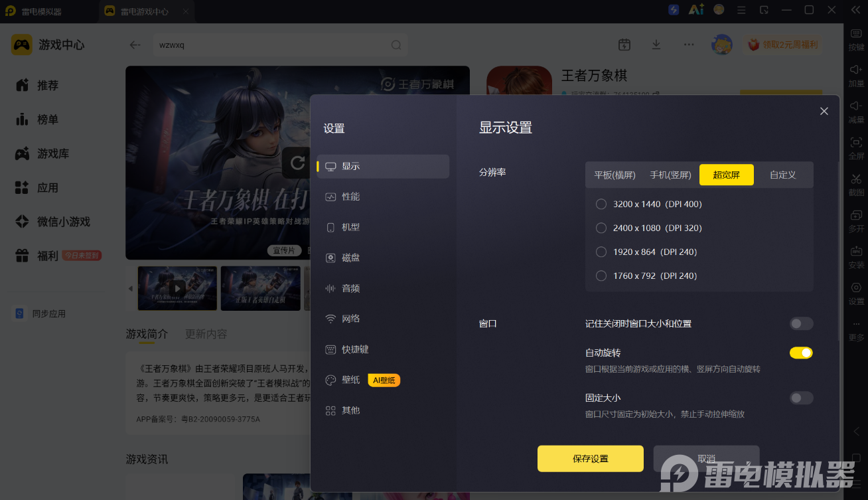The image size is (868, 500).
Task: Open the 其他 settings section
Action: tap(384, 410)
